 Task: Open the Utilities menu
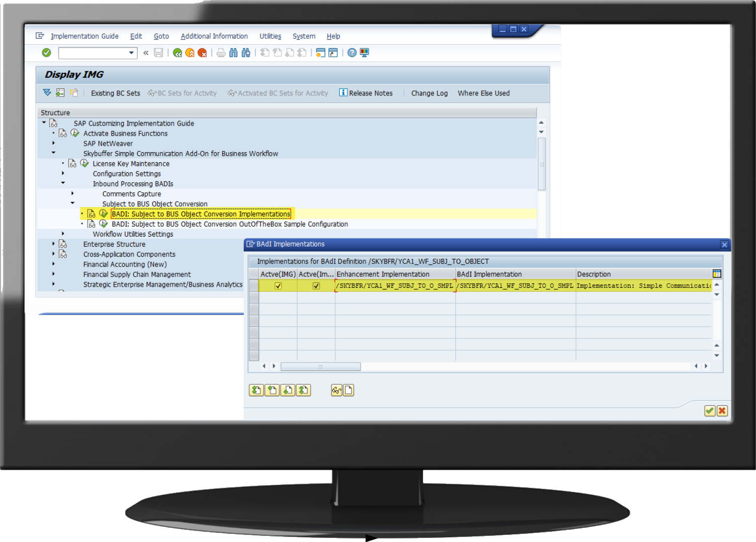[270, 36]
